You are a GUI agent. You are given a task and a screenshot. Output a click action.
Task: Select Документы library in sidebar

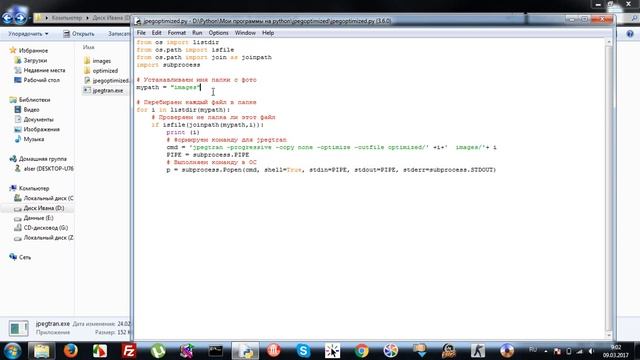point(34,119)
